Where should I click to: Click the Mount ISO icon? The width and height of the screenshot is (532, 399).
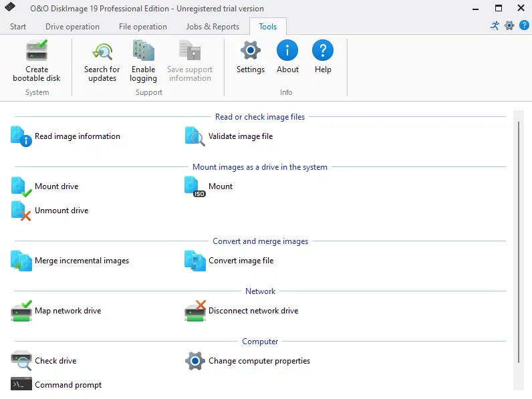coord(195,186)
